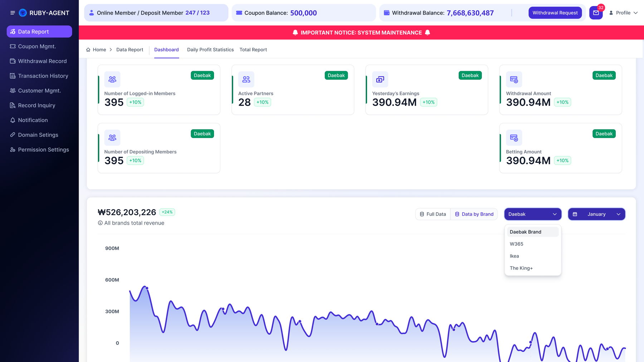Image resolution: width=644 pixels, height=362 pixels.
Task: Click the home icon in breadcrumb
Action: click(x=88, y=50)
